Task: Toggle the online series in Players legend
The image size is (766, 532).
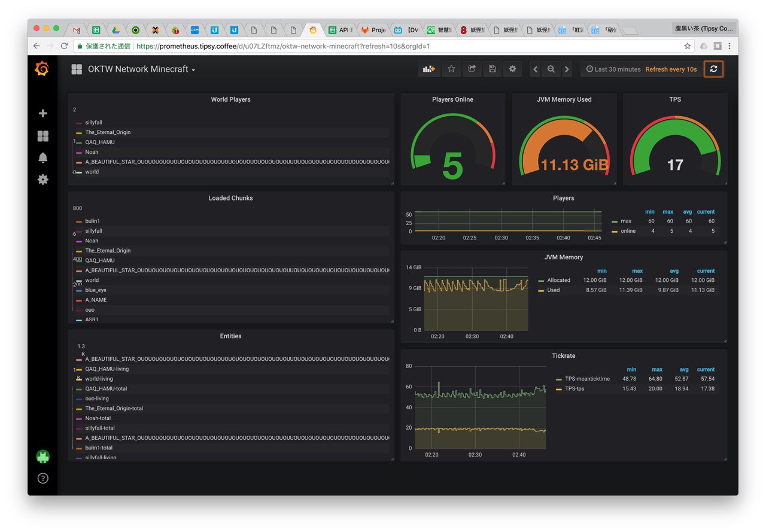Action: (x=628, y=231)
